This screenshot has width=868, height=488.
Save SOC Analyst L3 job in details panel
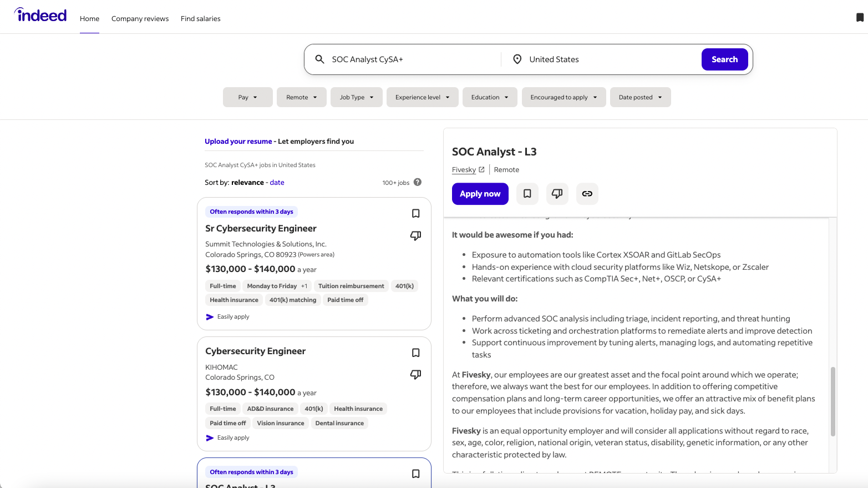pos(527,194)
